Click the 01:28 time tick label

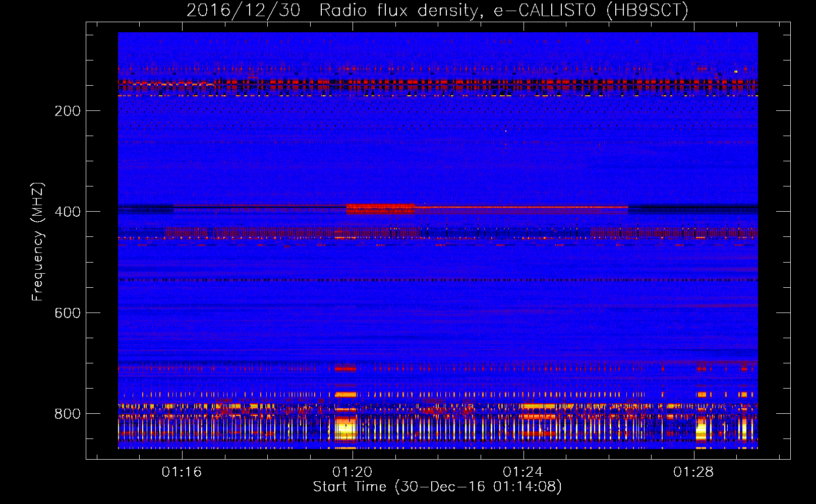[x=693, y=472]
